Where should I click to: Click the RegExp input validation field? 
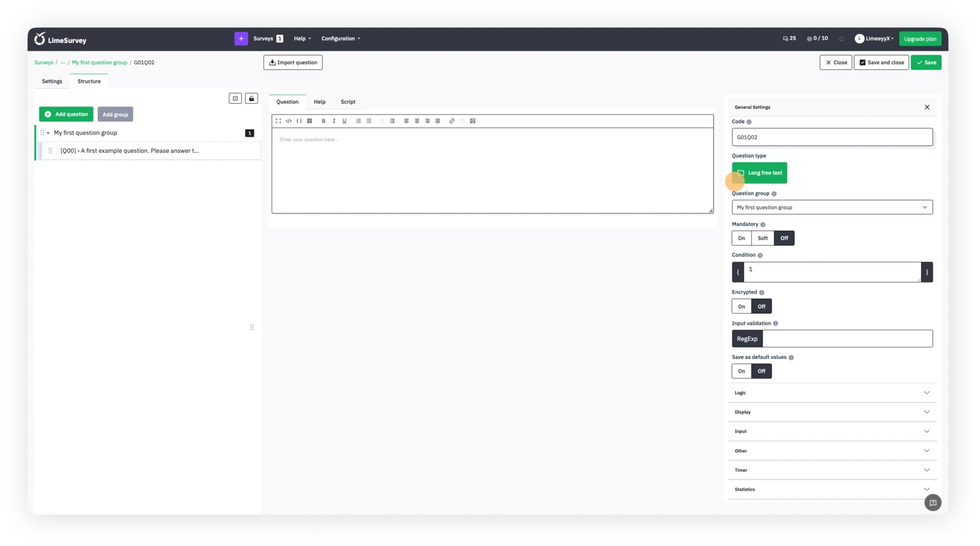(x=847, y=339)
